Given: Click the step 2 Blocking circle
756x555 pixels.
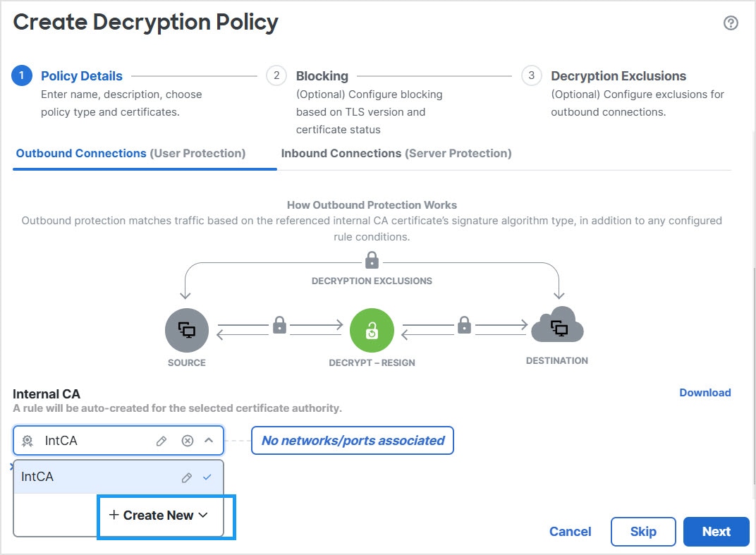Looking at the screenshot, I should click(x=276, y=75).
